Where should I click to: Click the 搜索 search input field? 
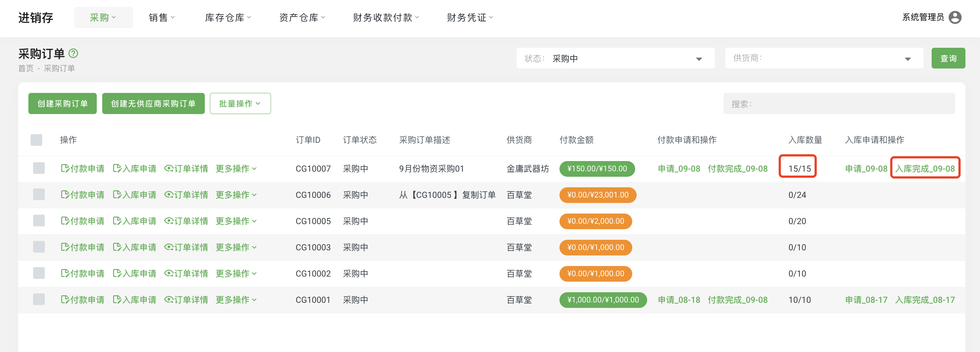coord(838,103)
